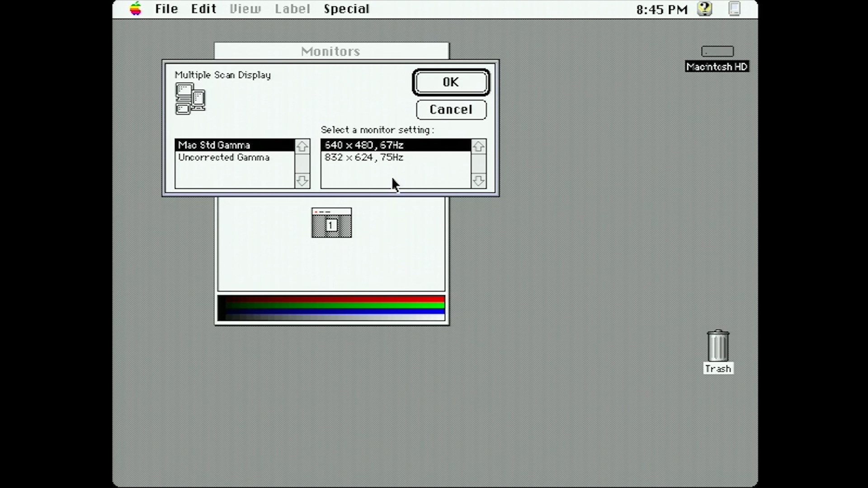Click the application switcher icon top right
The width and height of the screenshot is (868, 488).
[735, 9]
